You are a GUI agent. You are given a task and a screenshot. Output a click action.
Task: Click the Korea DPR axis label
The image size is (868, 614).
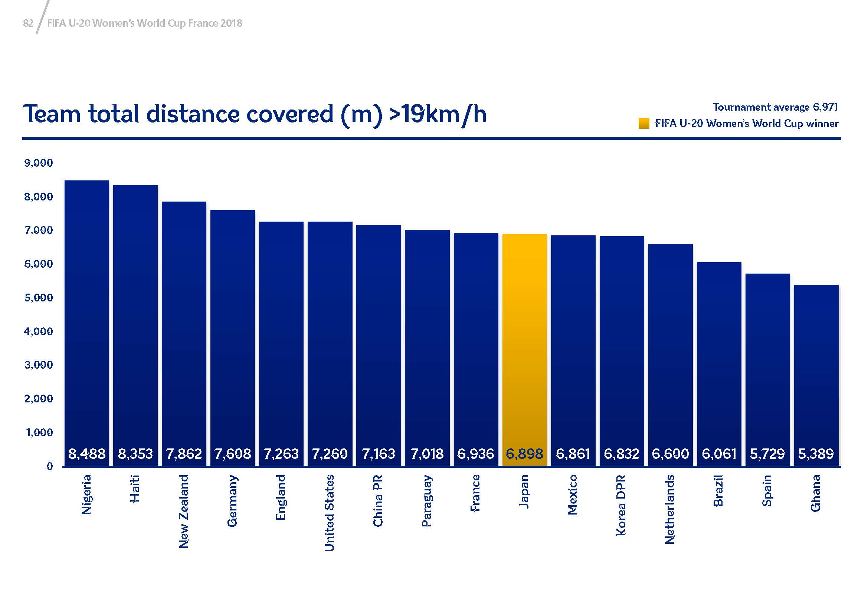tap(621, 505)
